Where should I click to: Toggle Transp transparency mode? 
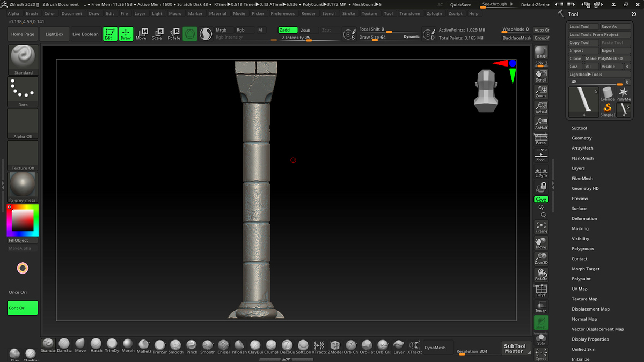click(x=541, y=307)
